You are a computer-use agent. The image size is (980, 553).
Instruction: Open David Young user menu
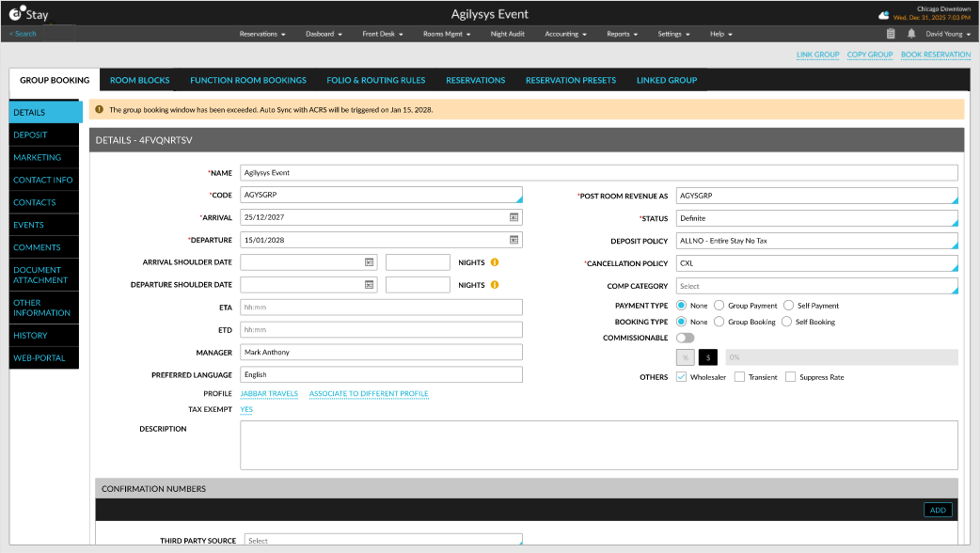point(948,34)
